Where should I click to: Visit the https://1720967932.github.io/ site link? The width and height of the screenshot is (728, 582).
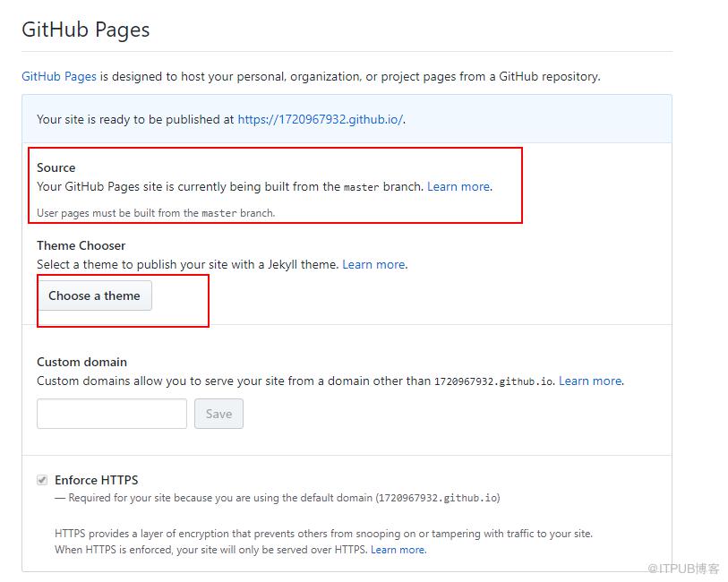[321, 119]
